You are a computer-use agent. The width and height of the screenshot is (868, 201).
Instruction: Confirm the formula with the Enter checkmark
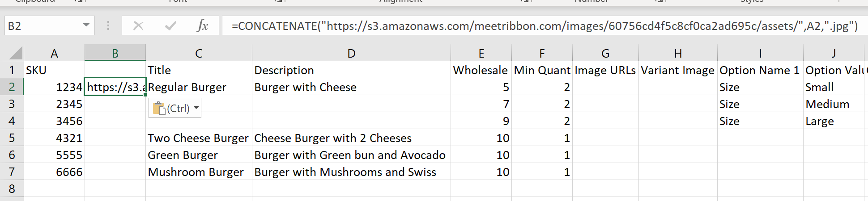click(x=170, y=26)
